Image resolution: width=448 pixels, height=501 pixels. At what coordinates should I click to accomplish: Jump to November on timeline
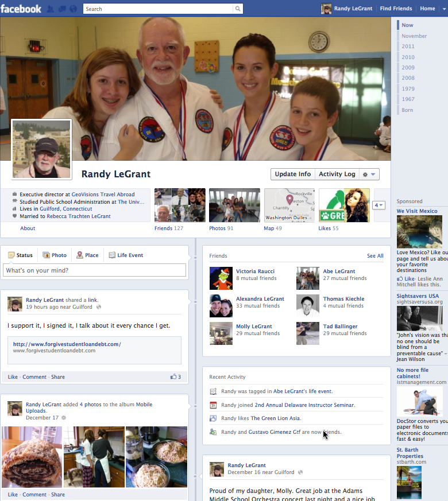point(414,36)
